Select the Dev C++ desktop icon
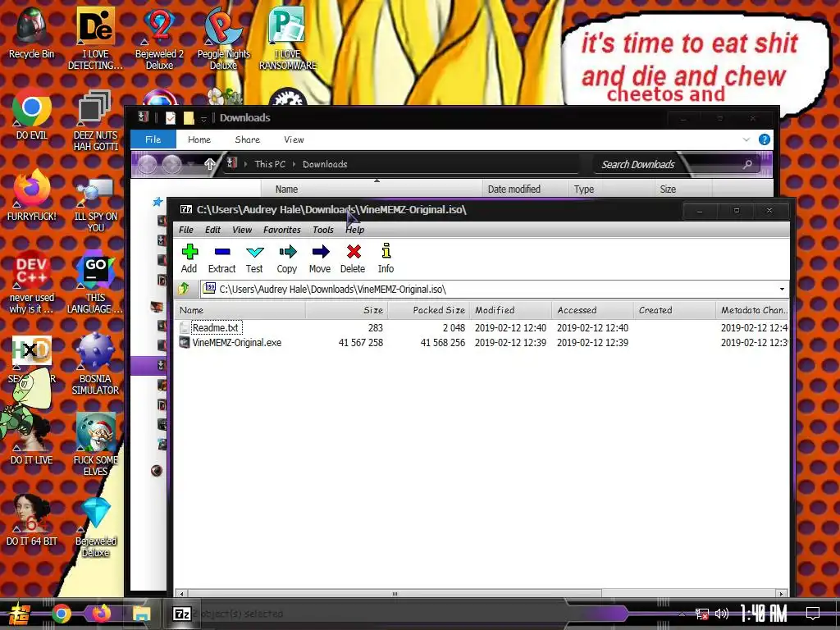840x630 pixels. [x=32, y=282]
